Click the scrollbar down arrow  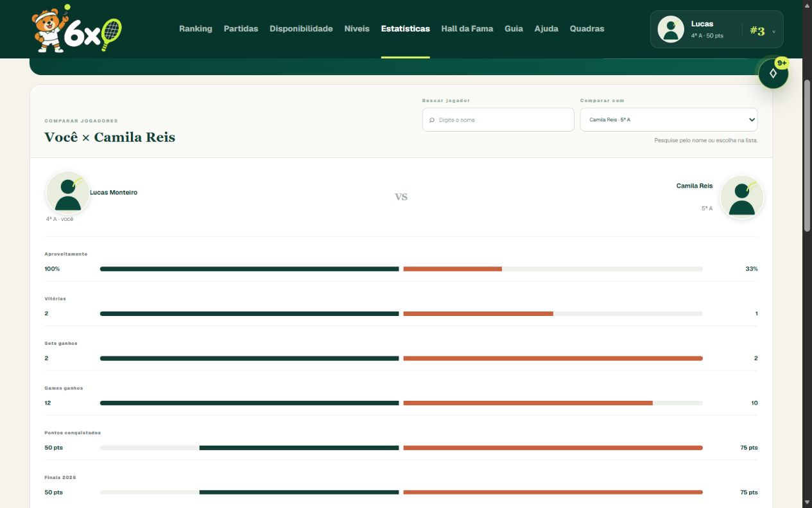tap(807, 502)
